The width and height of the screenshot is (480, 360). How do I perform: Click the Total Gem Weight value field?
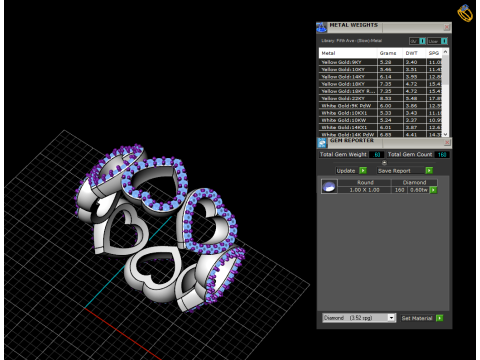click(x=377, y=154)
